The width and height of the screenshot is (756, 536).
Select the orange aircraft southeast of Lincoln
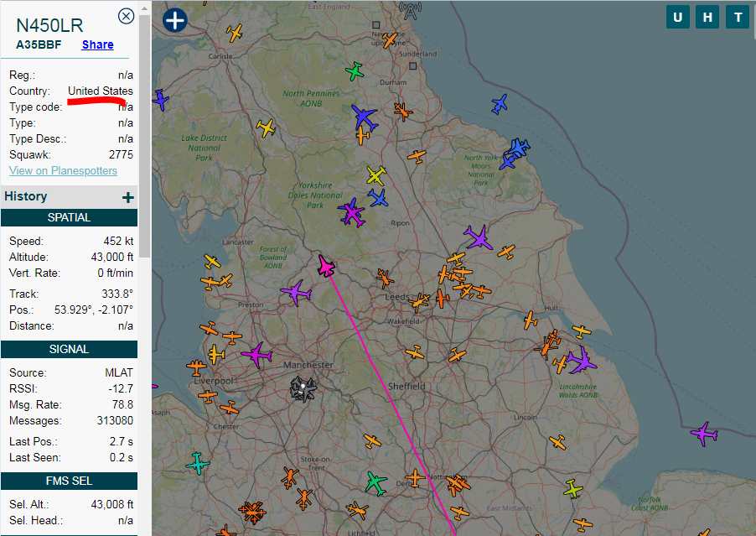pyautogui.click(x=557, y=441)
